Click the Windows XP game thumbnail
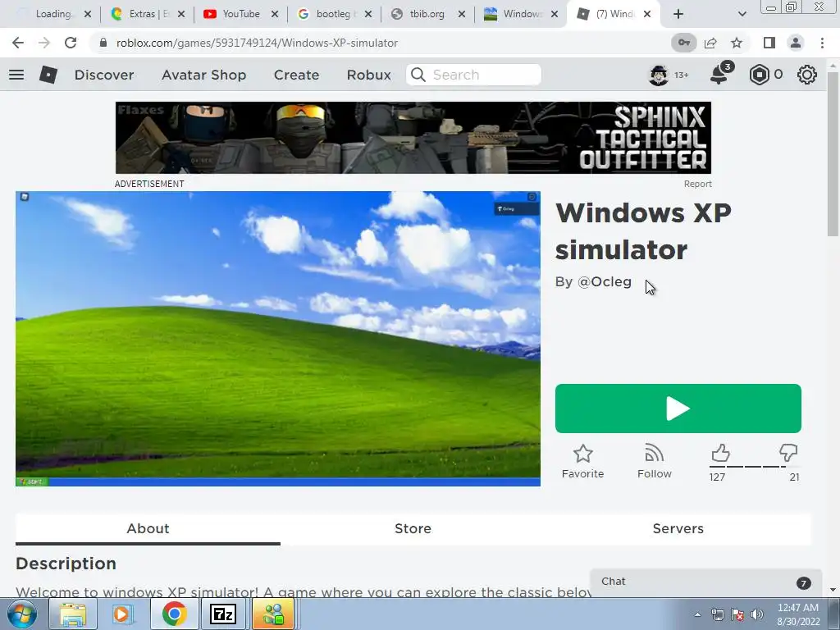 click(277, 339)
